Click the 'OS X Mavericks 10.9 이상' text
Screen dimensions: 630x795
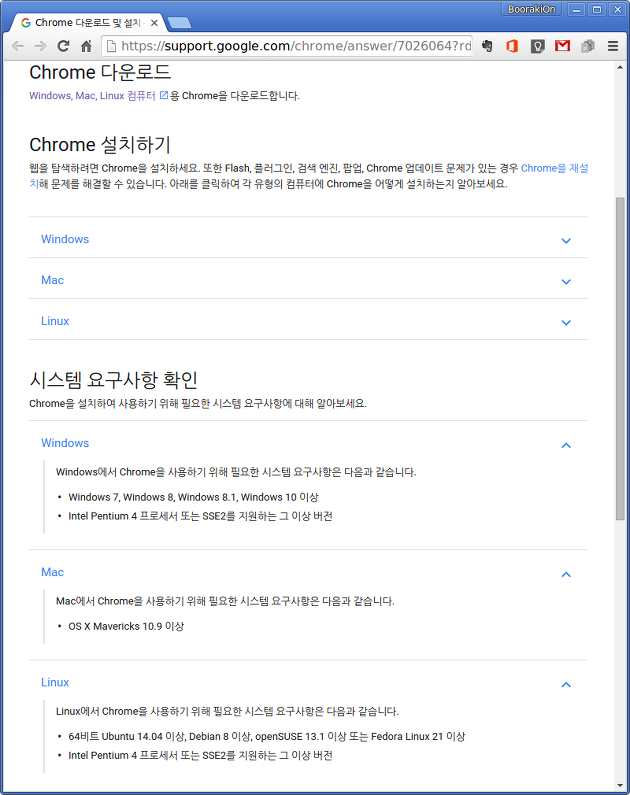[x=126, y=627]
